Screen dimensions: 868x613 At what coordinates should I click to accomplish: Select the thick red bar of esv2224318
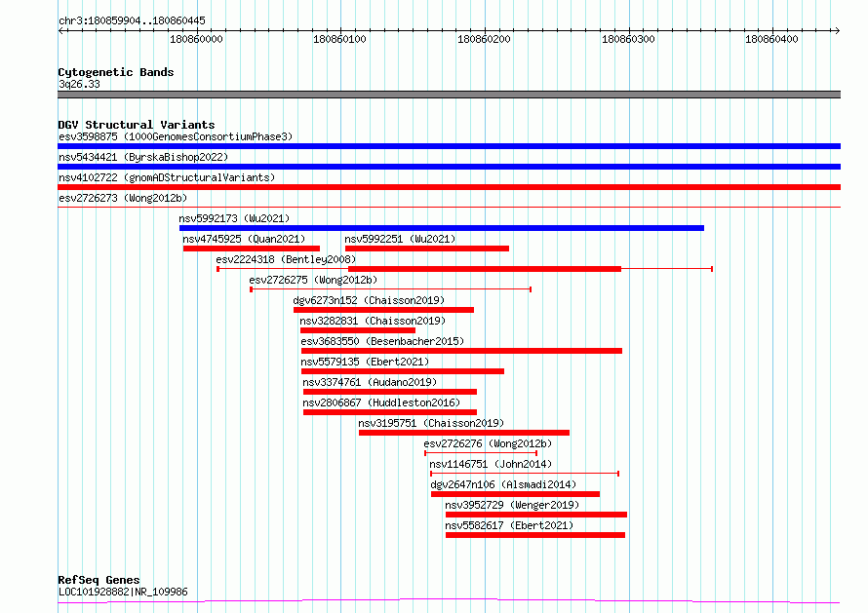click(485, 269)
